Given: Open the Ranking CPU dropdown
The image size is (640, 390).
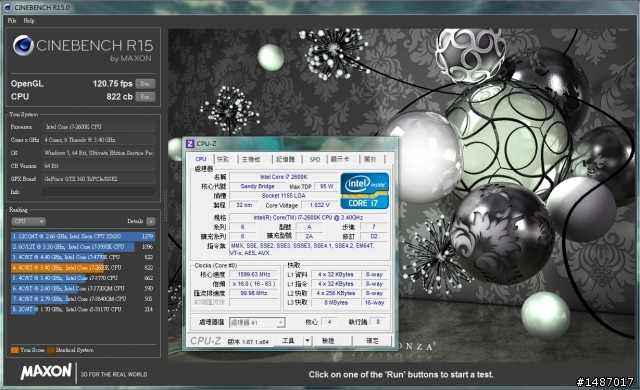Looking at the screenshot, I should [x=28, y=221].
